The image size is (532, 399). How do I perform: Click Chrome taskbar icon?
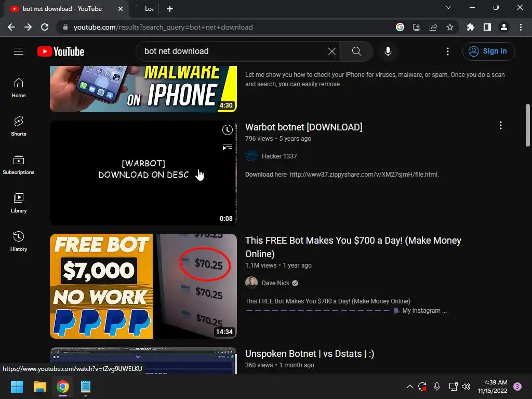tap(63, 387)
